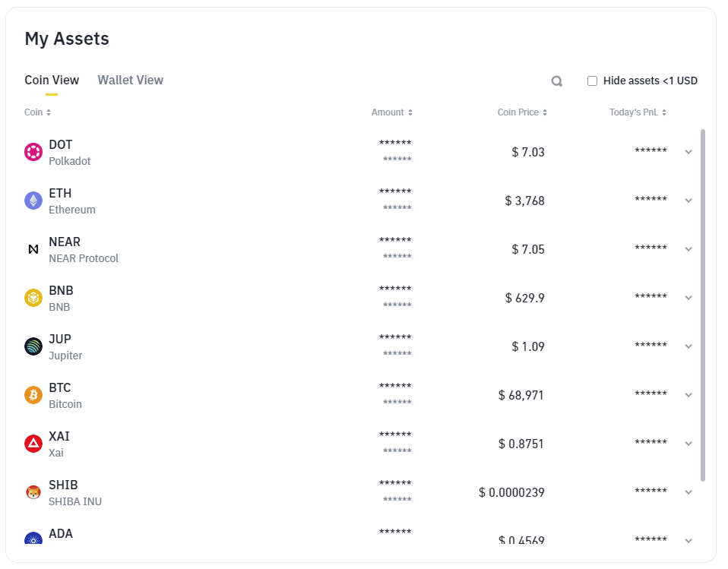
Task: Expand the DOT row chevron
Action: (x=688, y=152)
